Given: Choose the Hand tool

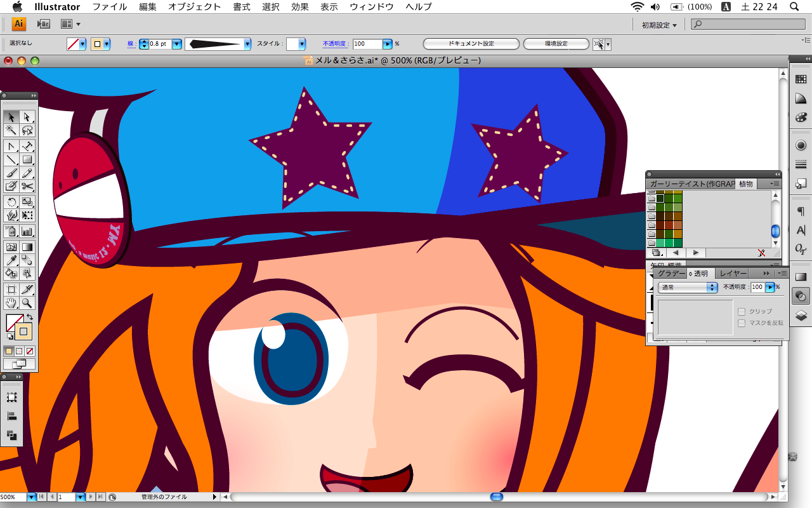Looking at the screenshot, I should click(x=11, y=303).
